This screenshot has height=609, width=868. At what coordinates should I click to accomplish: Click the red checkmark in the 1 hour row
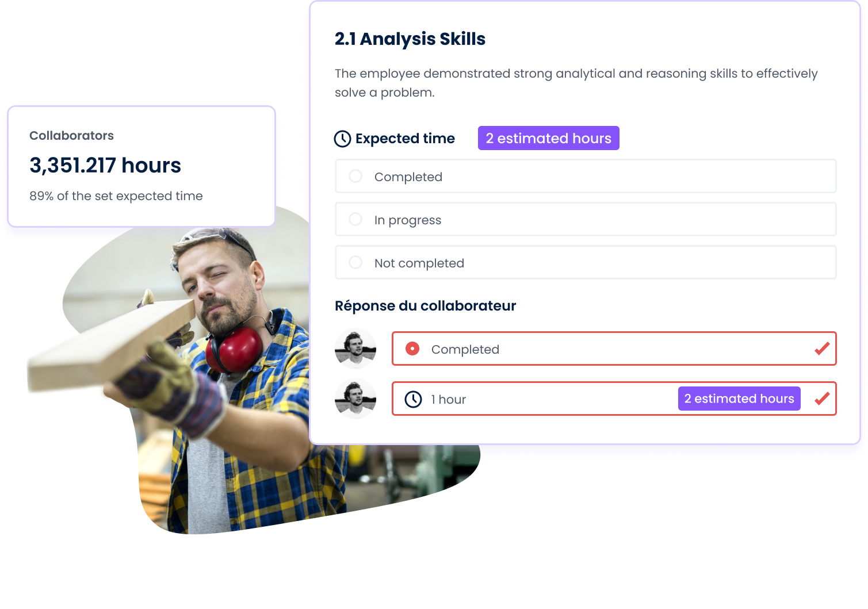[x=822, y=398]
